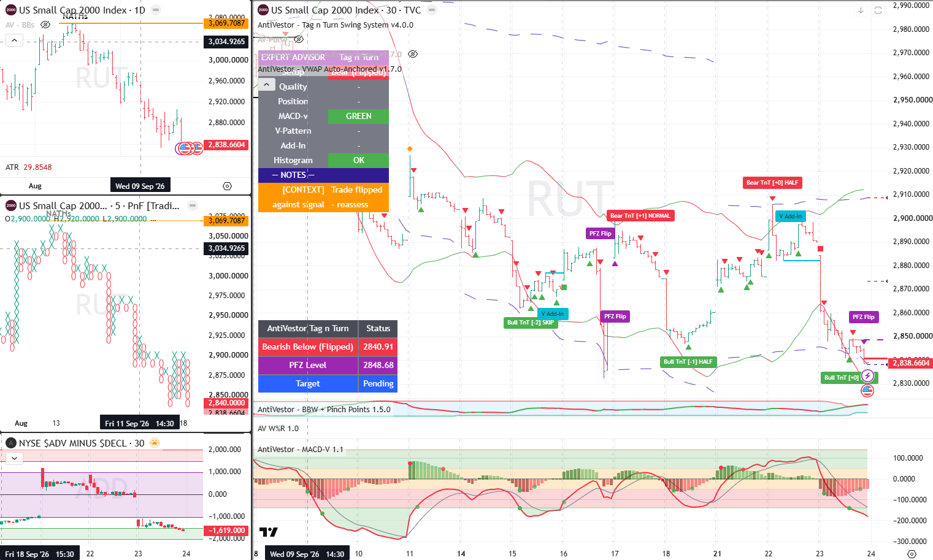This screenshot has width=933, height=560.
Task: Click the orange 3,069.7087 price tag on the daily chart
Action: [226, 23]
